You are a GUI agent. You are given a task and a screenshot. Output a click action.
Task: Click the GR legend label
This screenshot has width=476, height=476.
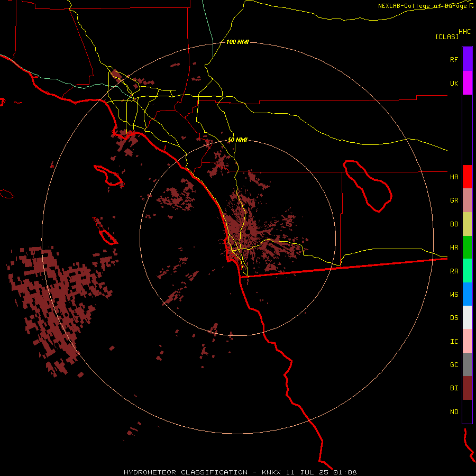[454, 200]
